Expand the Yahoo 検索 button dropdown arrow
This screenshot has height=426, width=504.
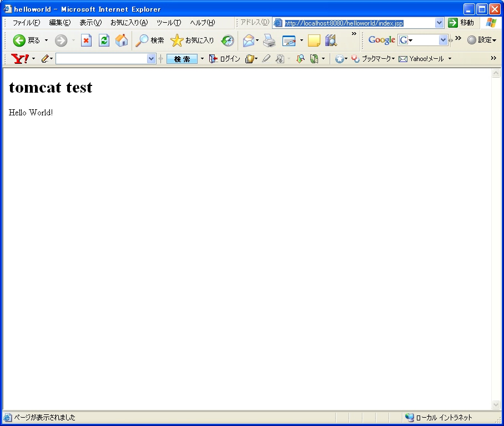202,59
